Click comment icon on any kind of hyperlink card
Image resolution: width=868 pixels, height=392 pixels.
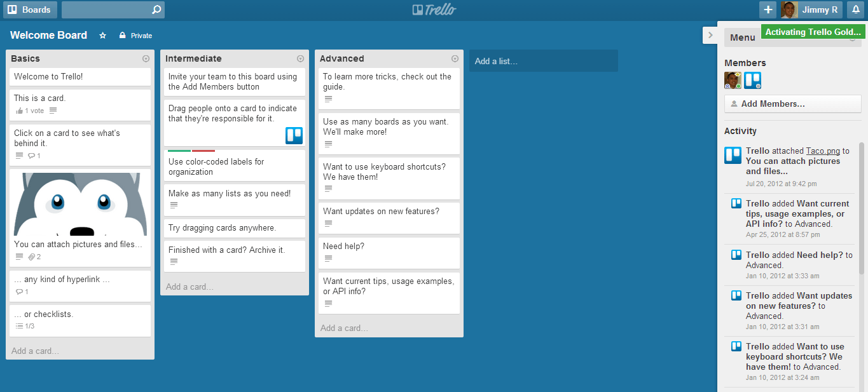point(19,292)
